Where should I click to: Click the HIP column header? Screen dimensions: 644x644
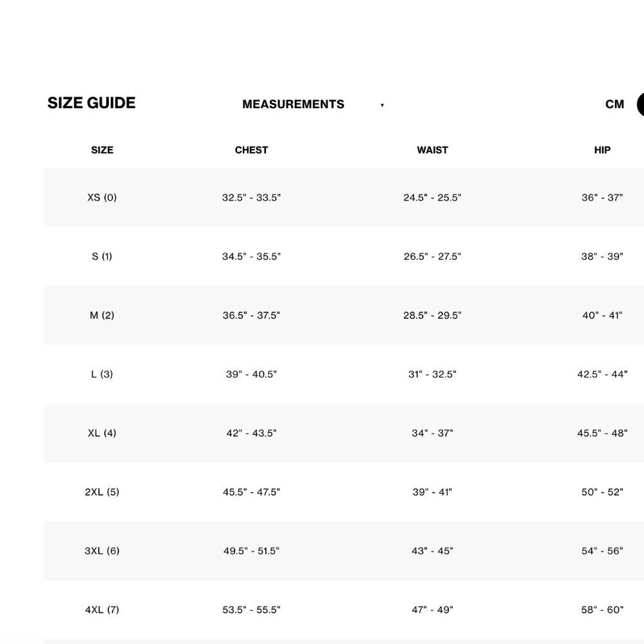pyautogui.click(x=602, y=150)
